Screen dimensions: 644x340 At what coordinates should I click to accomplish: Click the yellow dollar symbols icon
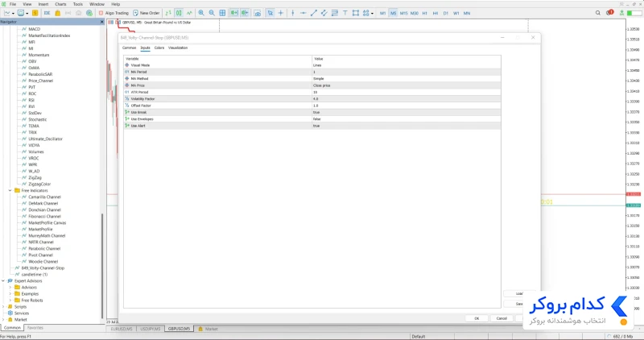click(35, 13)
